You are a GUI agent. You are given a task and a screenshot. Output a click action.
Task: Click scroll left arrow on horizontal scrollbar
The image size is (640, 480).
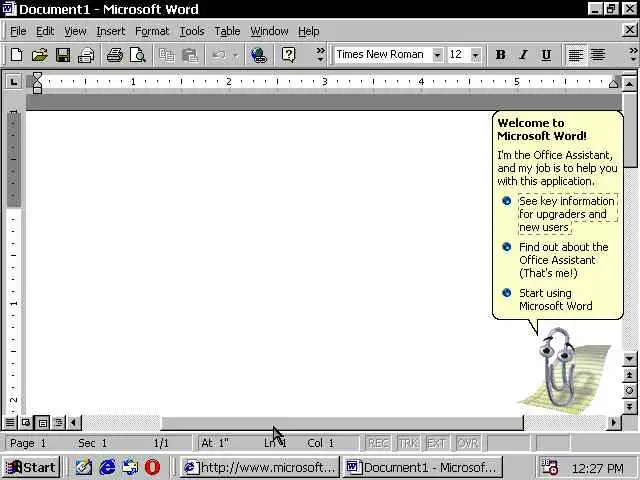tap(73, 423)
